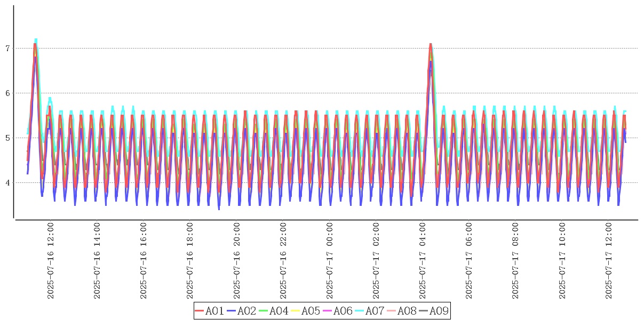Select the 2025-07-17 04:00 time label
Viewport: 644px width, 320px height.
(424, 261)
